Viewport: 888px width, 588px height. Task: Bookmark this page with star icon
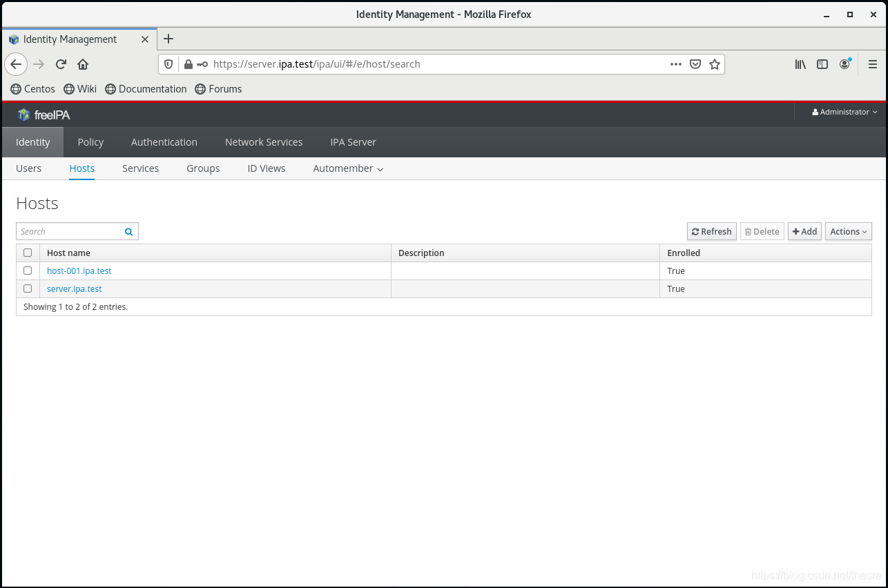coord(715,64)
